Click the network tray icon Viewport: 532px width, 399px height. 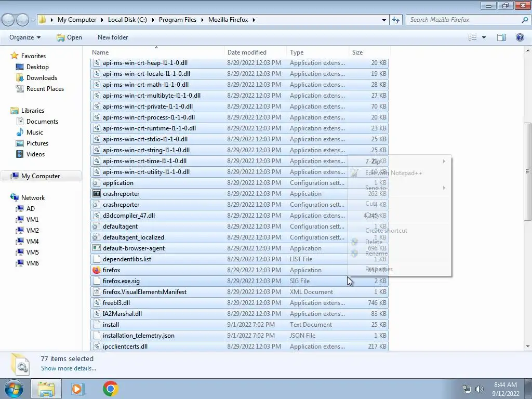point(467,389)
